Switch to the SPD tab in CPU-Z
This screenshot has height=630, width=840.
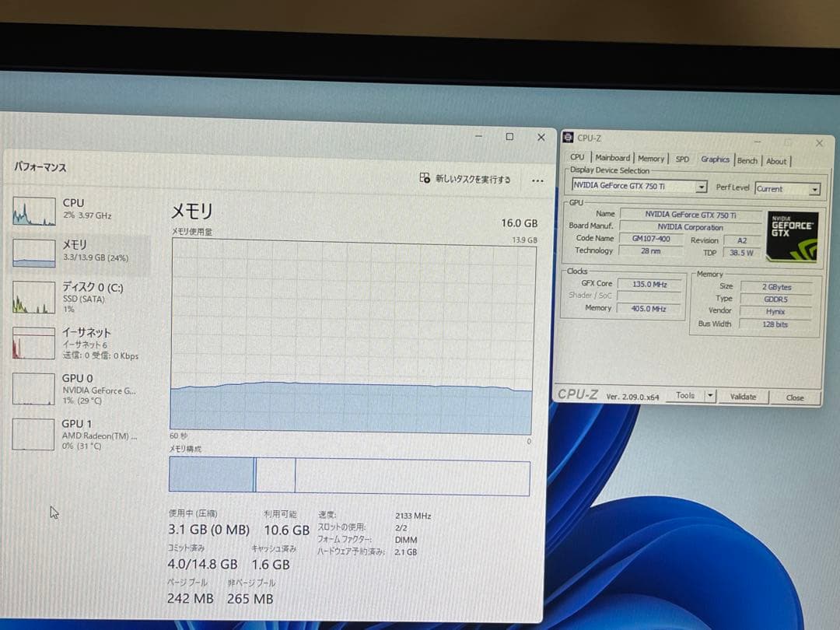(x=682, y=159)
